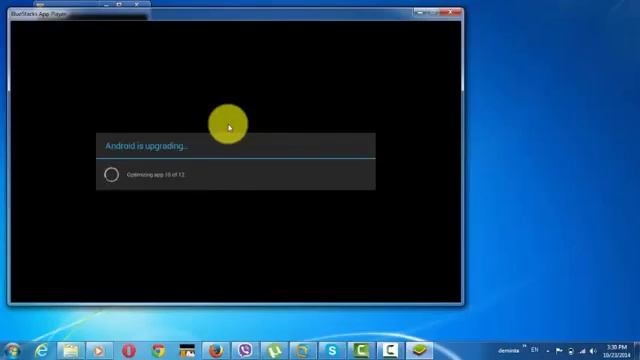
Task: Launch Internet Explorer from the taskbar
Action: pyautogui.click(x=41, y=351)
